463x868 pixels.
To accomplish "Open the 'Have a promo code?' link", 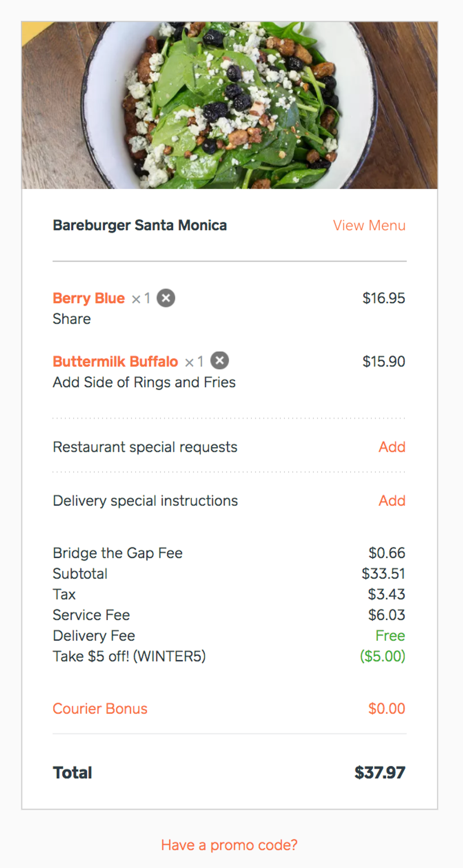I will click(229, 845).
